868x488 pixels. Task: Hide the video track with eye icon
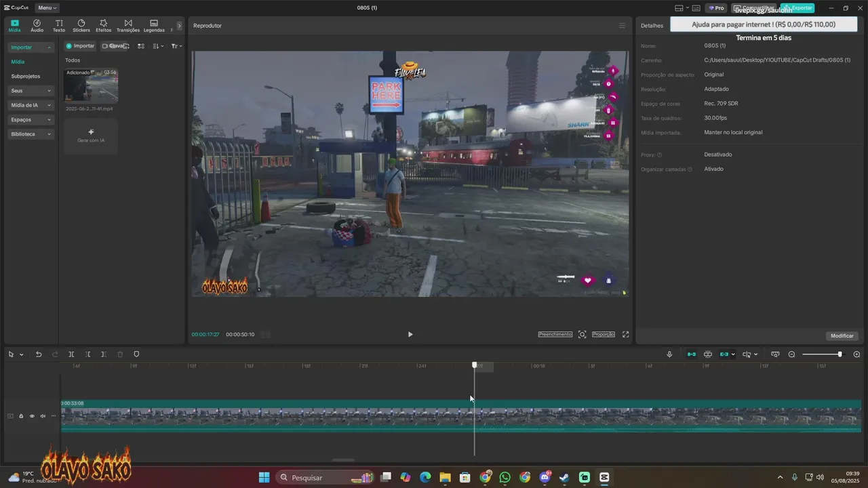(x=32, y=416)
